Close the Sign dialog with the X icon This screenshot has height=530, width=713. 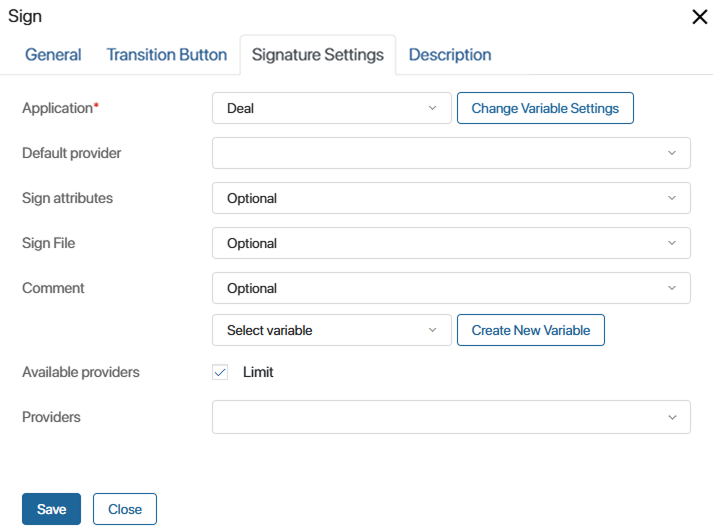(699, 17)
